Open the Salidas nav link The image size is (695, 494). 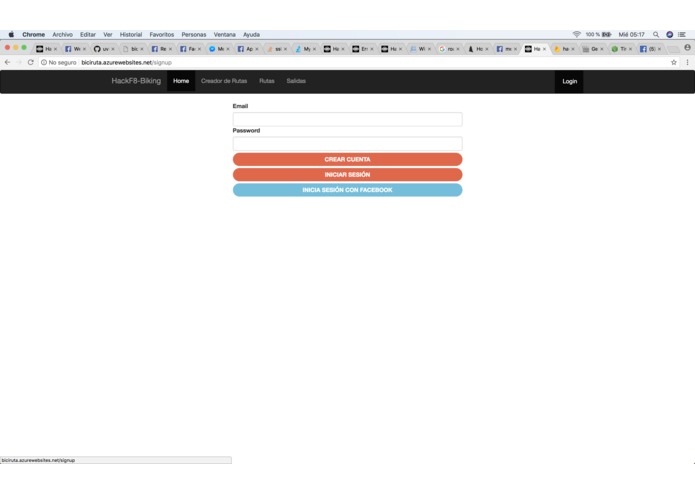(x=296, y=81)
